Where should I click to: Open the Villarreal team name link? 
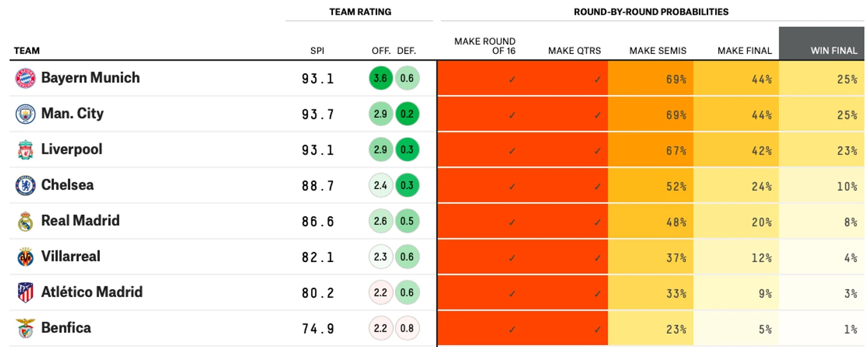[x=71, y=257]
